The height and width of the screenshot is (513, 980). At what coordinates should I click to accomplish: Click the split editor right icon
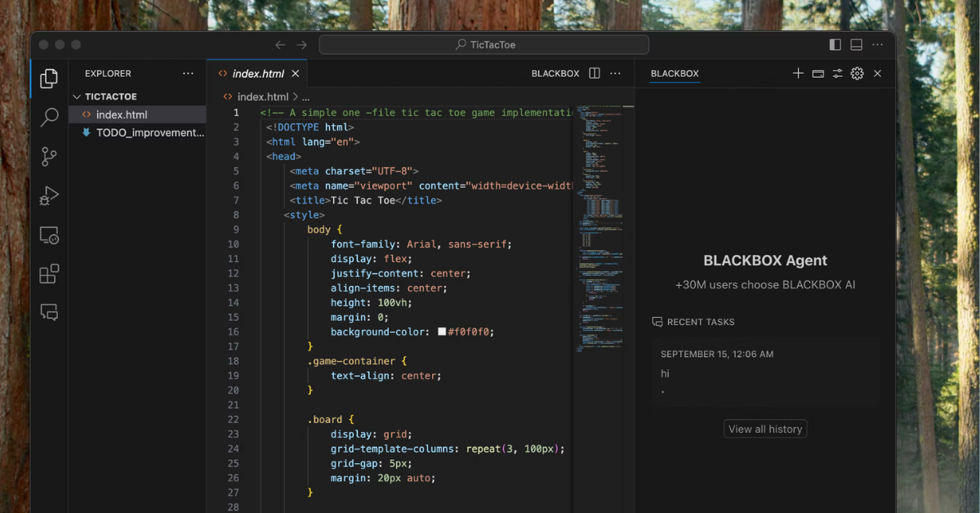point(595,74)
